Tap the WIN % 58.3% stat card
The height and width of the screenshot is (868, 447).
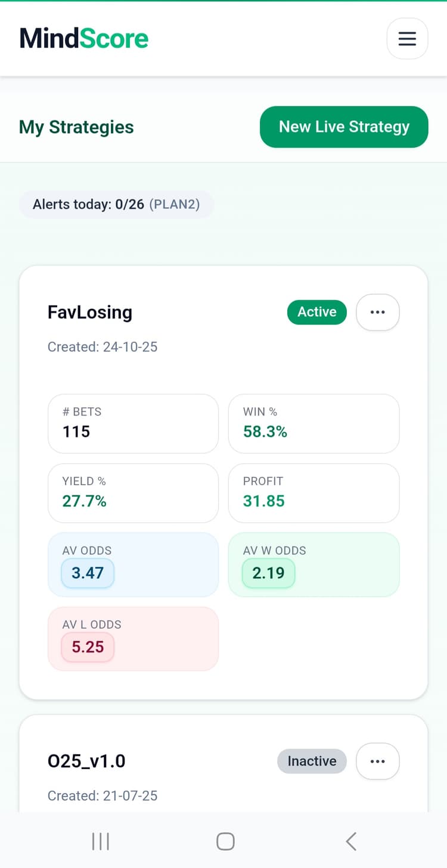[313, 423]
